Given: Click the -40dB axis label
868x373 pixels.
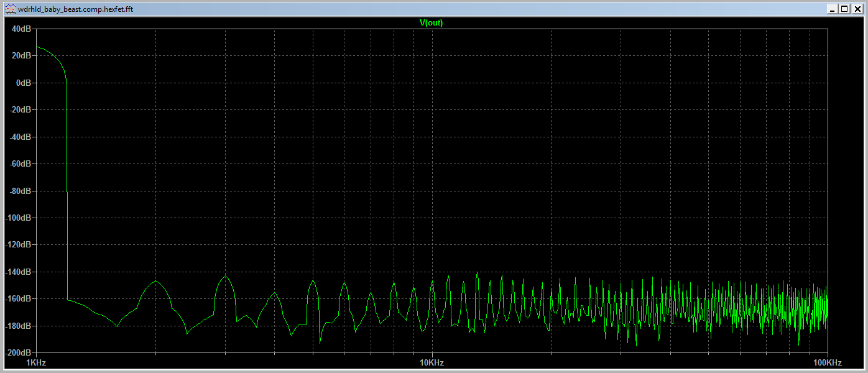Looking at the screenshot, I should coord(21,137).
